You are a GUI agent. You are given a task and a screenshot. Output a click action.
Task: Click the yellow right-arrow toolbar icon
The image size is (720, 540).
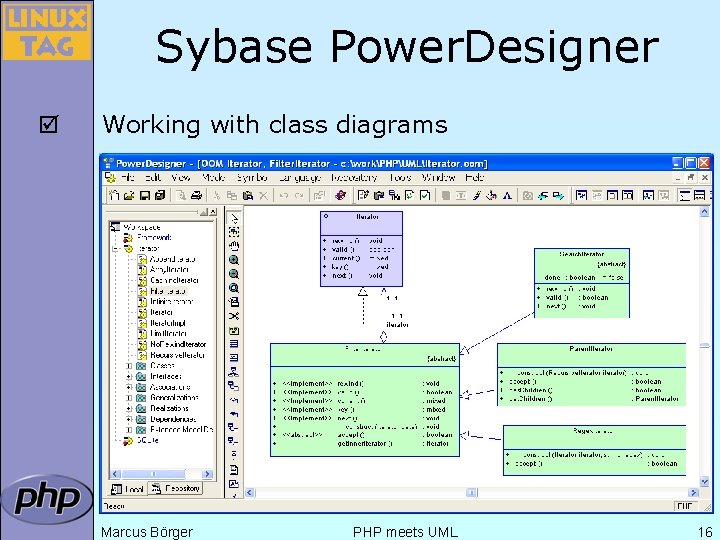558,196
